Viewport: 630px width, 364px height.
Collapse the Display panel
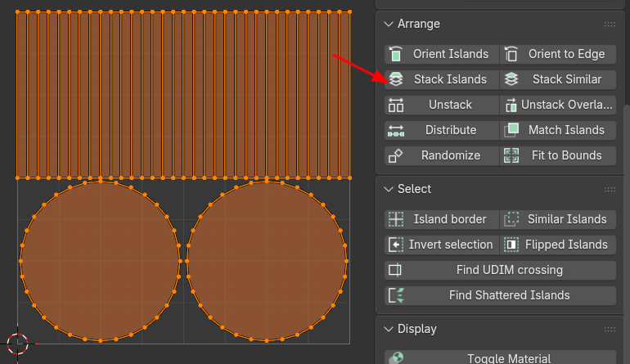tap(389, 329)
